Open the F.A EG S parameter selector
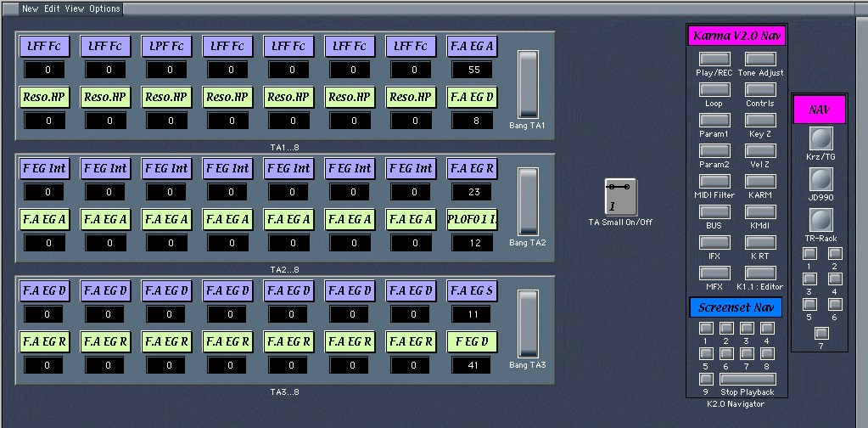The height and width of the screenshot is (428, 868). 472,290
